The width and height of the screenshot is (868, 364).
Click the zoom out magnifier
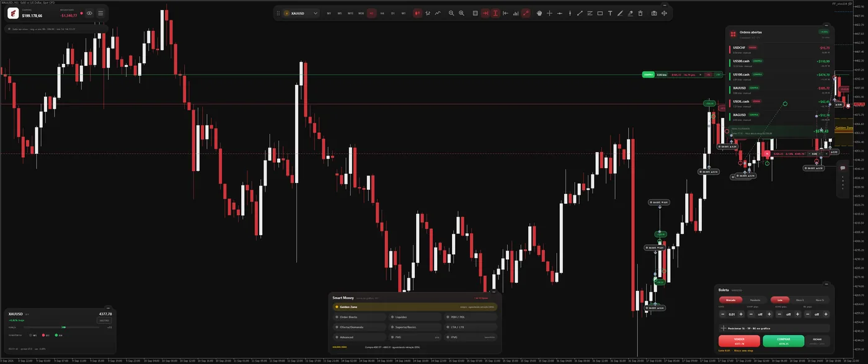[451, 13]
